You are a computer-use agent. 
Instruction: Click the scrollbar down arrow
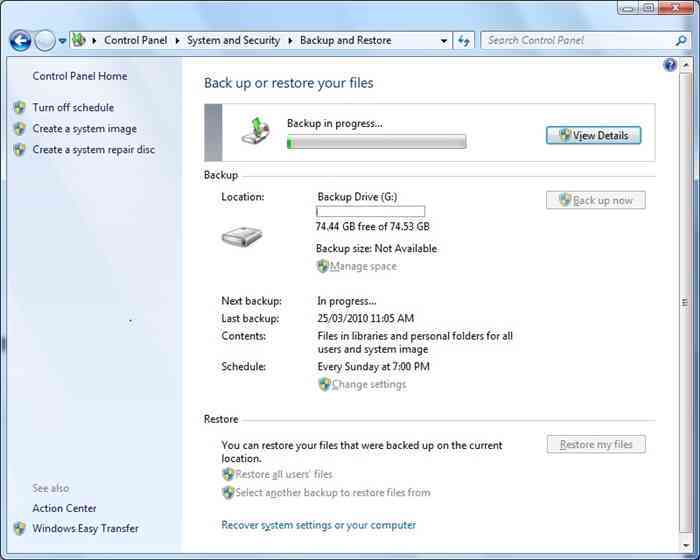coord(686,545)
